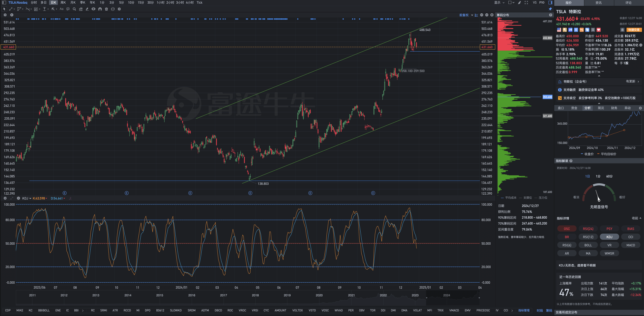The image size is (644, 316).
Task: Select the MACD indicator pill
Action: [x=631, y=245]
